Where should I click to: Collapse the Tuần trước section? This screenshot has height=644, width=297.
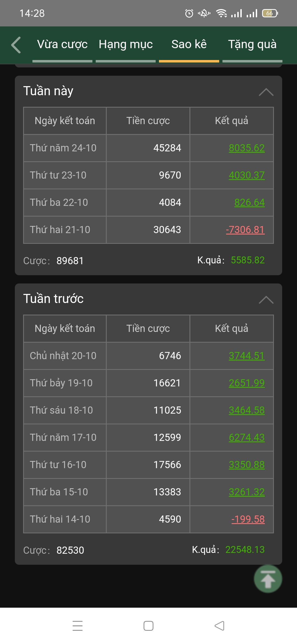click(x=266, y=300)
